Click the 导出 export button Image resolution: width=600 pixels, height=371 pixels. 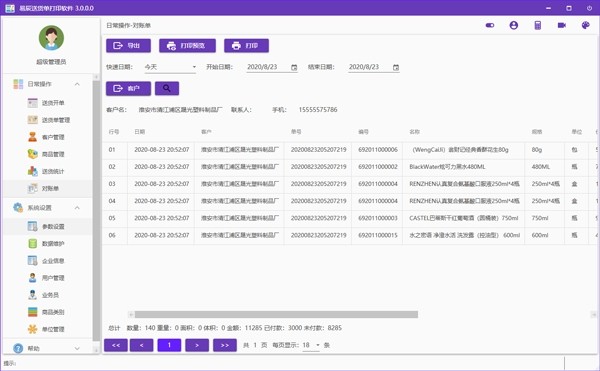tap(128, 46)
